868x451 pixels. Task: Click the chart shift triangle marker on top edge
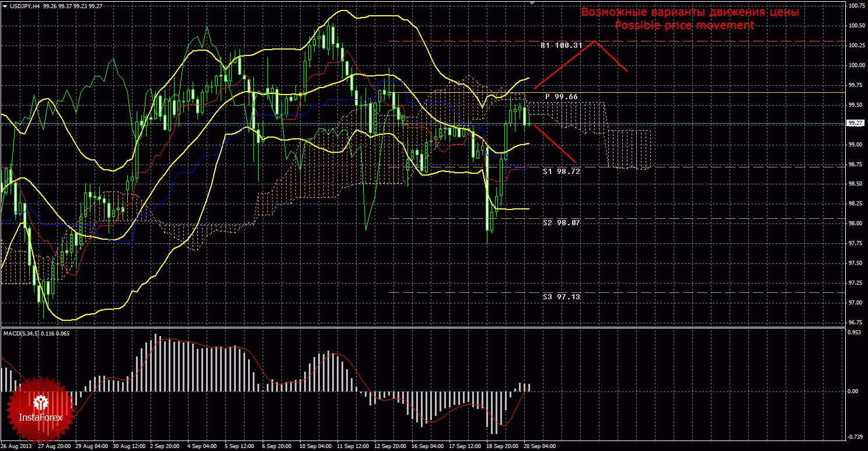pyautogui.click(x=532, y=3)
